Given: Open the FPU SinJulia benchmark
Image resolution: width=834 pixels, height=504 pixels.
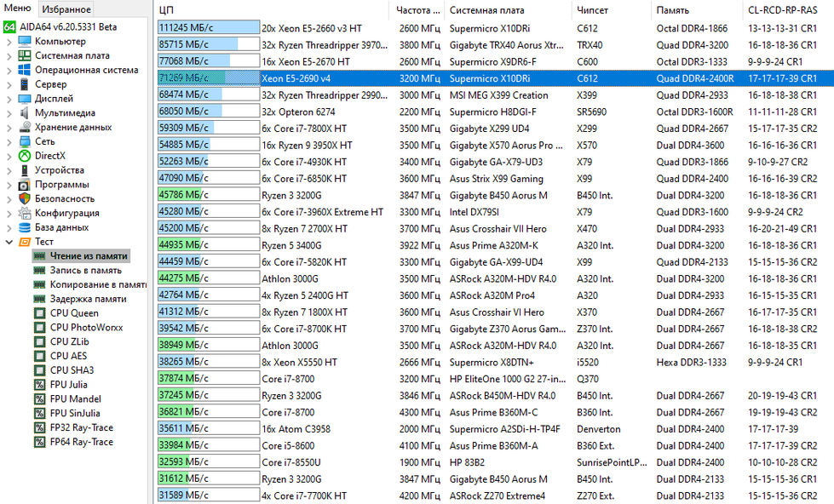Looking at the screenshot, I should pyautogui.click(x=75, y=413).
